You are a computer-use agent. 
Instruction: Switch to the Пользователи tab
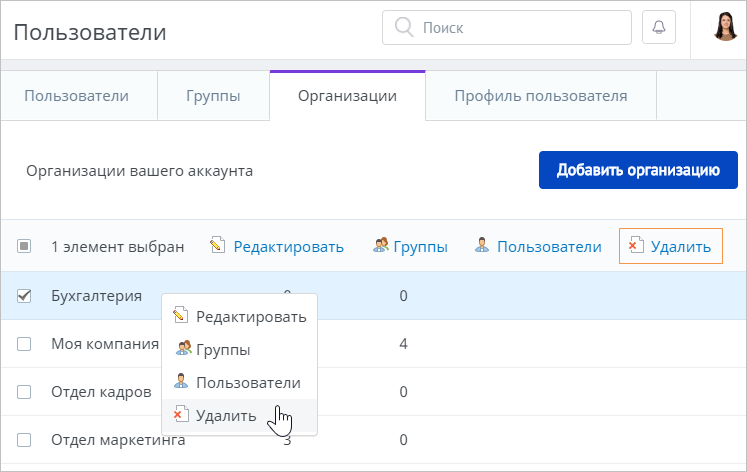coord(79,96)
